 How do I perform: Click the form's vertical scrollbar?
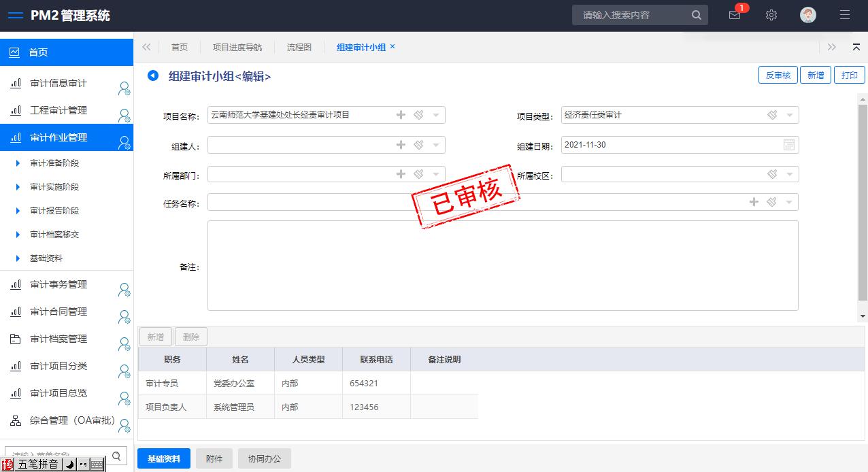click(863, 204)
